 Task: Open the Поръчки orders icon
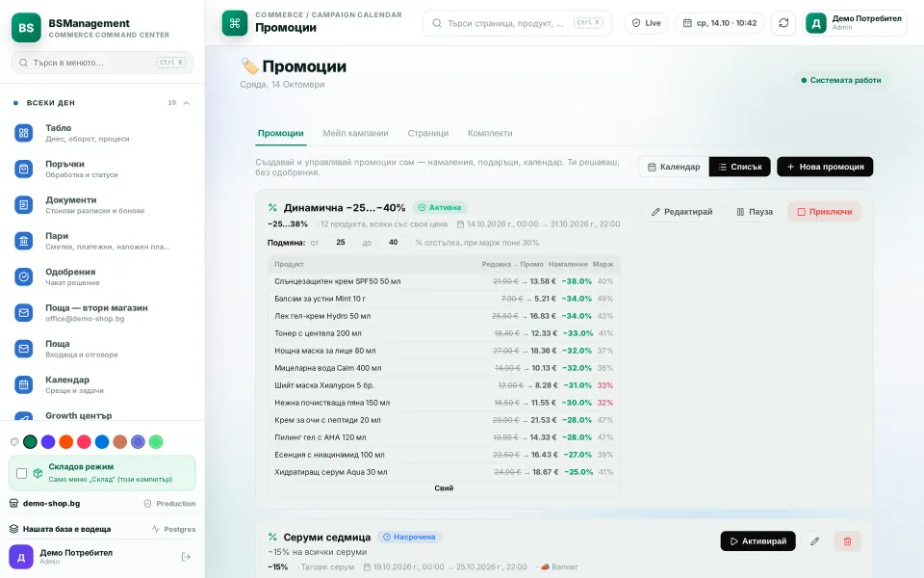[23, 170]
